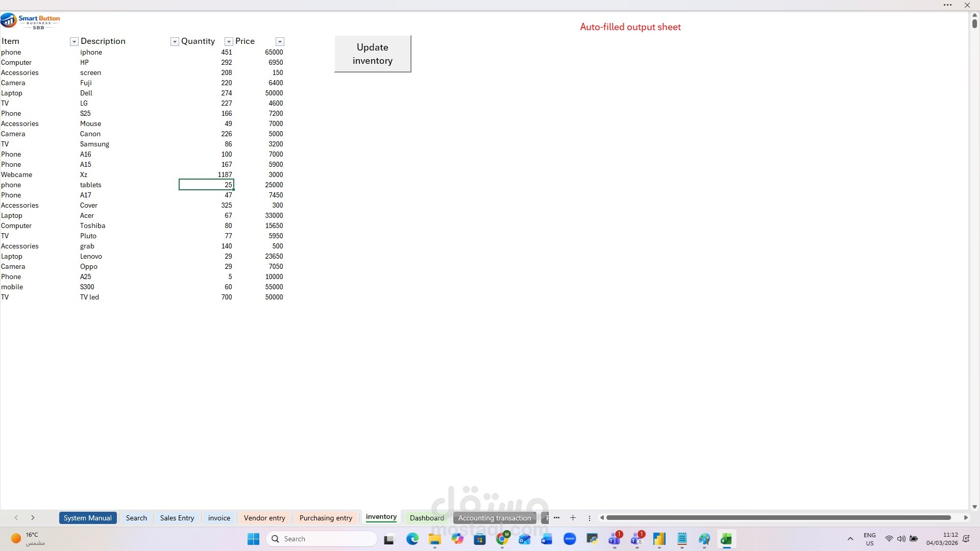
Task: Open the System Manual sheet tab
Action: point(88,518)
